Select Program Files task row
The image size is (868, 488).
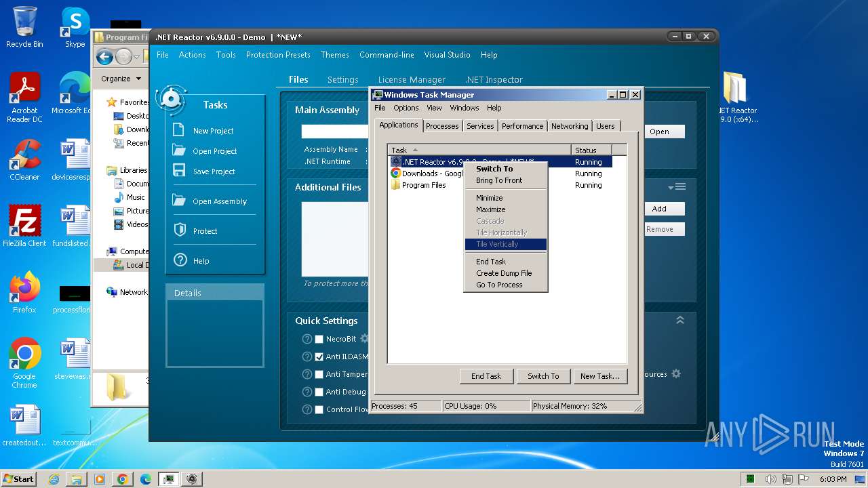500,185
